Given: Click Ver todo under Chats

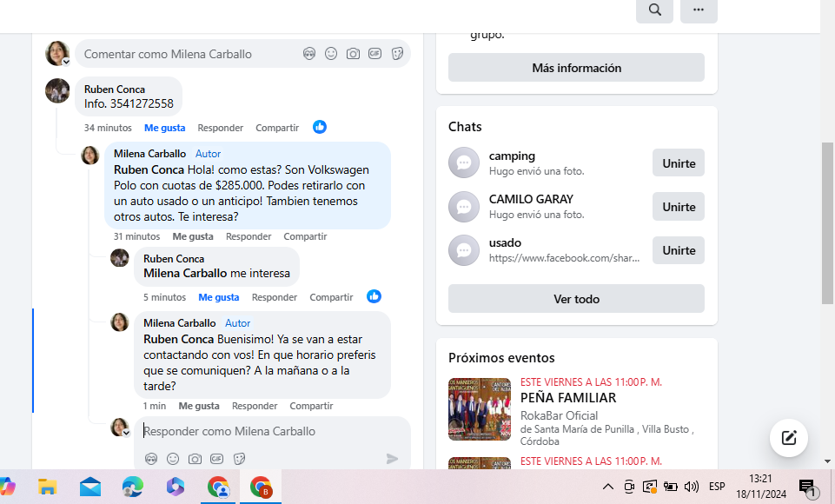Looking at the screenshot, I should pos(576,299).
